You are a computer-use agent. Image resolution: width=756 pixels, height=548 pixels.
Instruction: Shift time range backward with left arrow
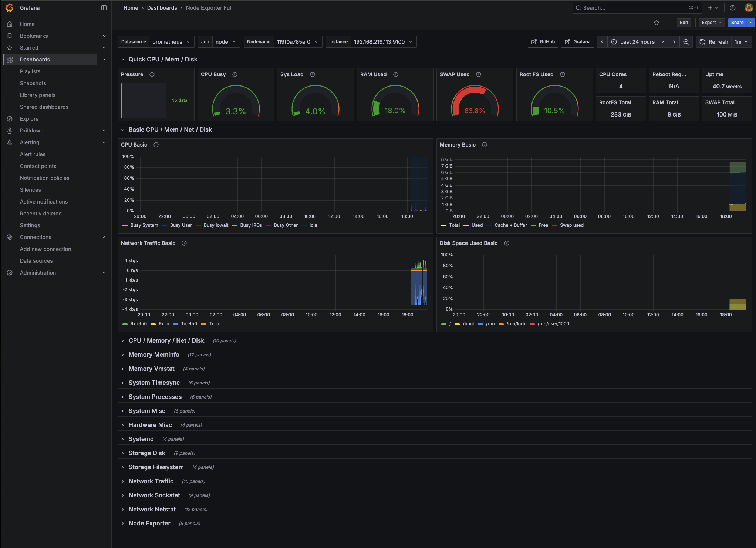click(602, 42)
